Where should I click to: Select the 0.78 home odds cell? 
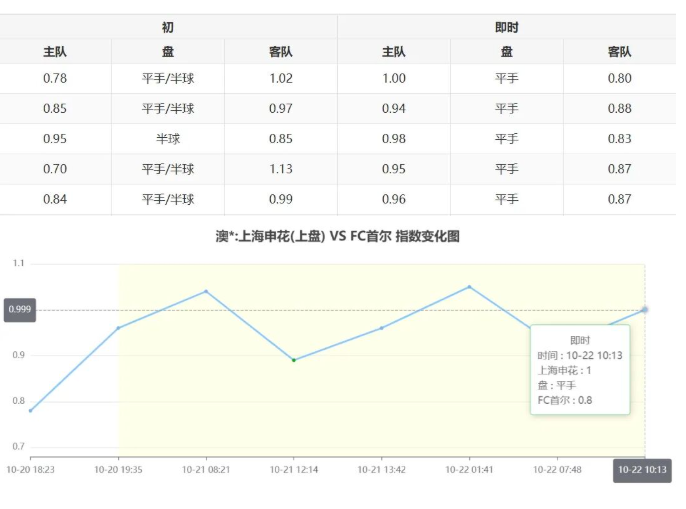(55, 78)
